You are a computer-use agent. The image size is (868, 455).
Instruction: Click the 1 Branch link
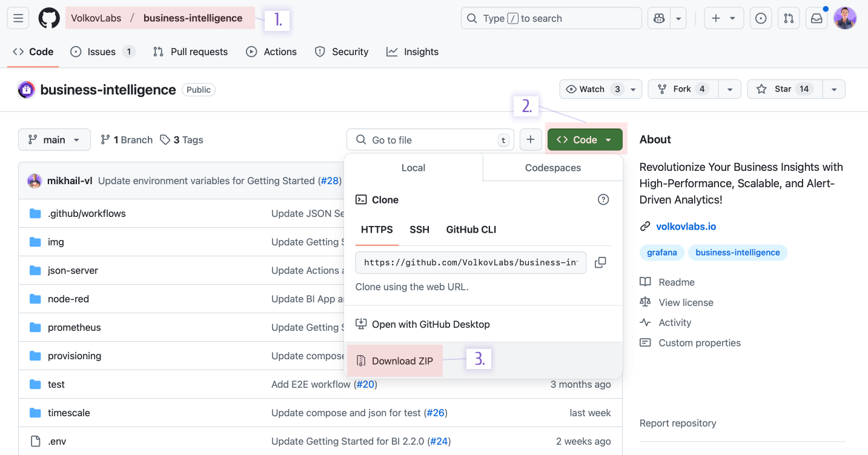[127, 140]
